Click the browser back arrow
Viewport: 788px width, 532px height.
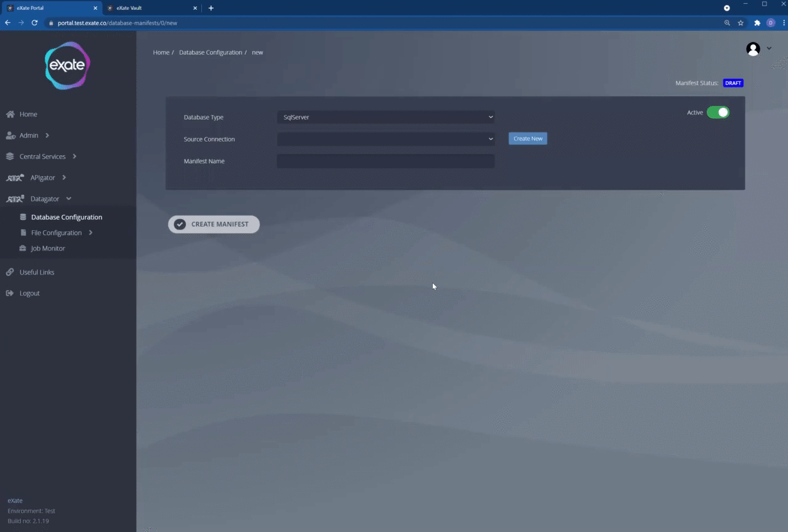pos(8,23)
